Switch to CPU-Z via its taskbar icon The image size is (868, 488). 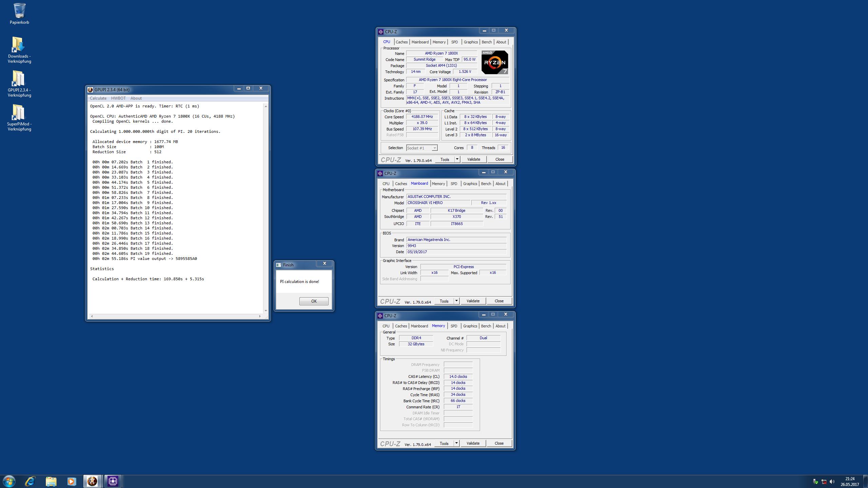tap(113, 481)
